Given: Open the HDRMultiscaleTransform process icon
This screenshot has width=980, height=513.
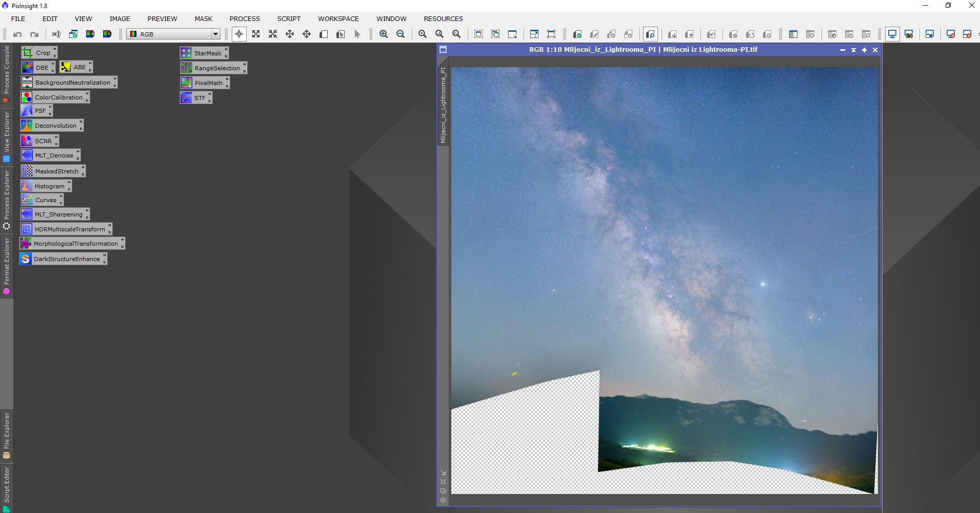Looking at the screenshot, I should 66,229.
